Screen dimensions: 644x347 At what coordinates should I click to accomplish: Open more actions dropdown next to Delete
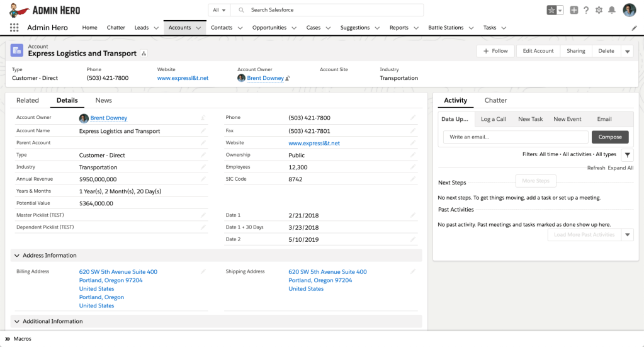click(x=627, y=52)
